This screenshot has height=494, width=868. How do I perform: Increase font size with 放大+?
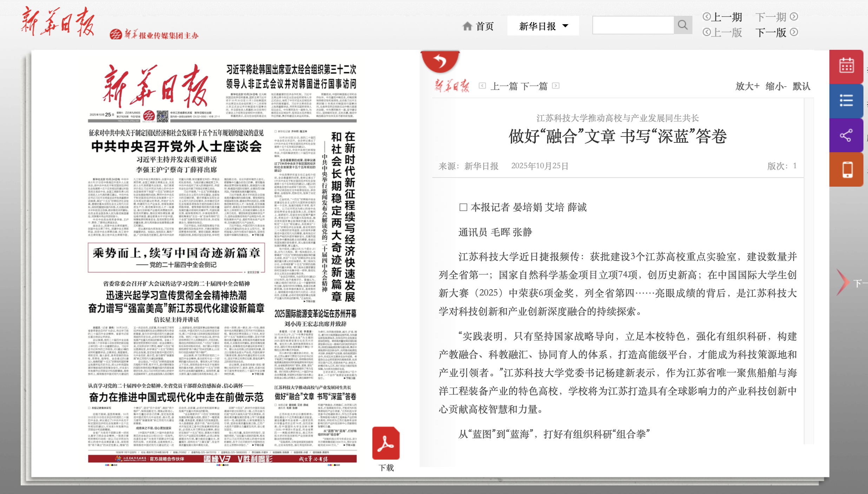(747, 86)
